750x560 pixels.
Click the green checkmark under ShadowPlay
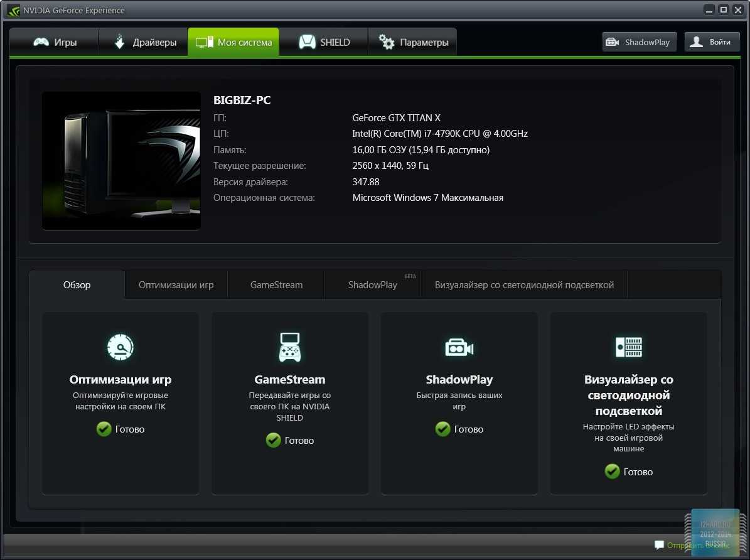point(442,429)
